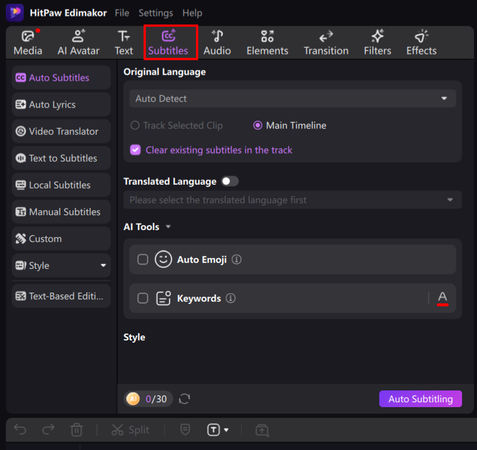
Task: Expand the text tool dropdown arrow
Action: (x=226, y=430)
